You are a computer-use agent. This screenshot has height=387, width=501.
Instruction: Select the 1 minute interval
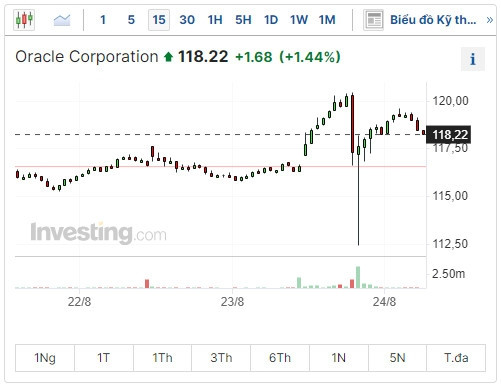pos(103,20)
